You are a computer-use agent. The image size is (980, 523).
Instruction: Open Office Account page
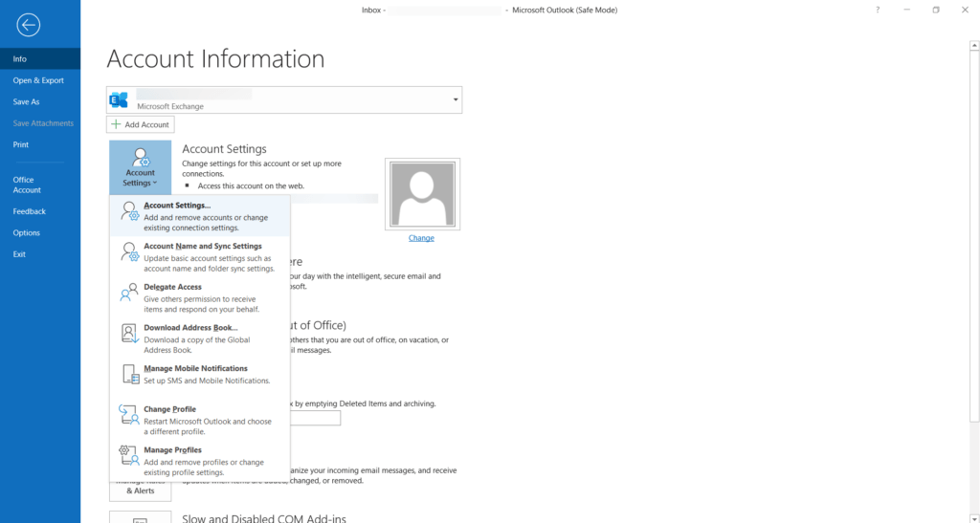[x=40, y=185]
